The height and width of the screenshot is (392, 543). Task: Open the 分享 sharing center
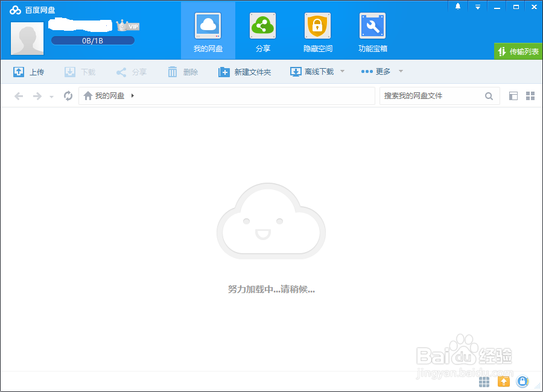pos(262,30)
